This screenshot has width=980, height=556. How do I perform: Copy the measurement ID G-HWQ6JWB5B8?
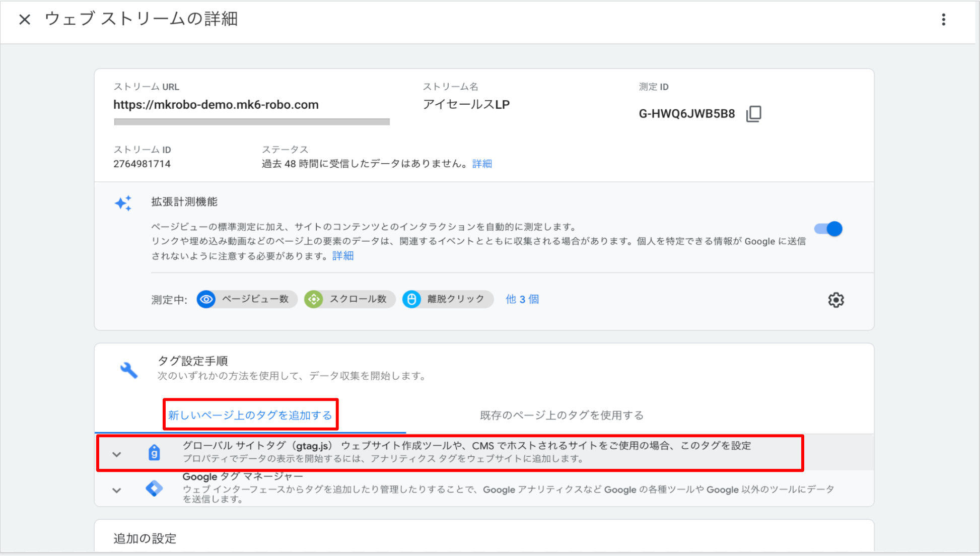[753, 114]
